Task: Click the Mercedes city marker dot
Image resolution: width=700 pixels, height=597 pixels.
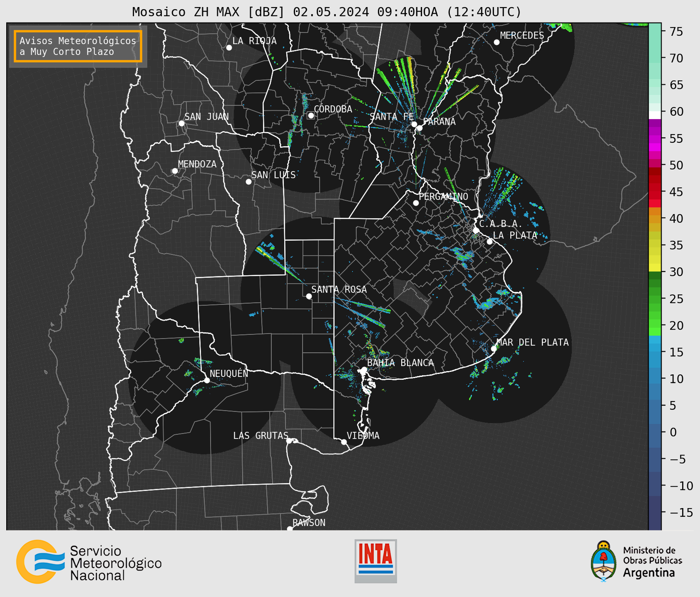Action: tap(497, 42)
